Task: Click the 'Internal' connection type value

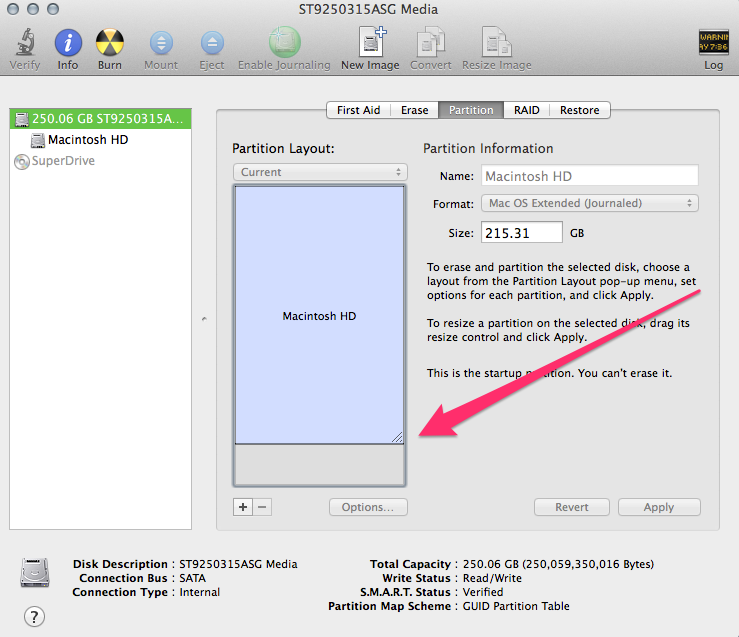Action: (199, 592)
